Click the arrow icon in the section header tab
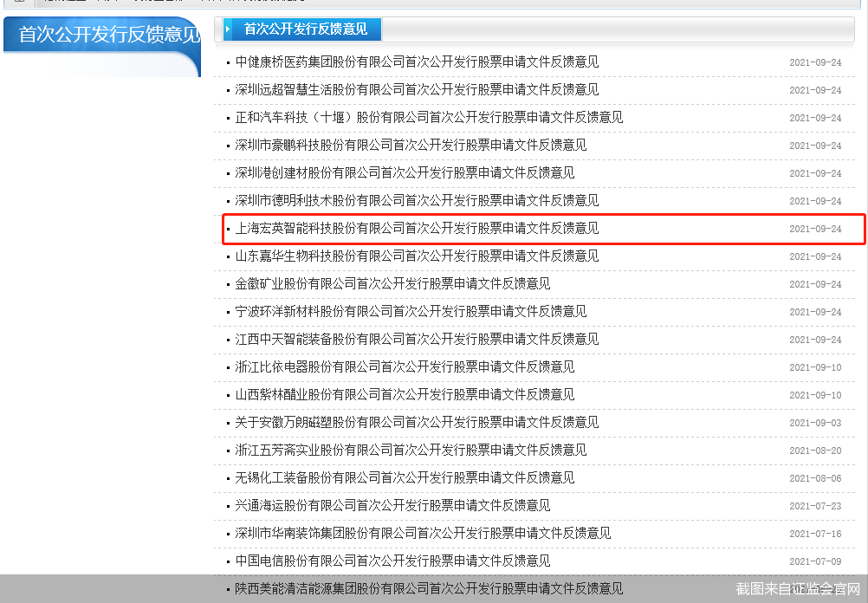 228,29
